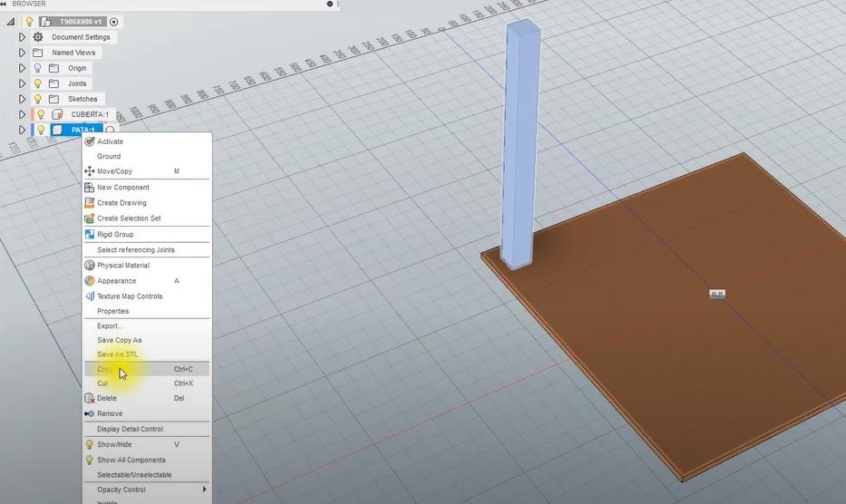Click the Activate checkmark icon in context menu

click(x=90, y=141)
